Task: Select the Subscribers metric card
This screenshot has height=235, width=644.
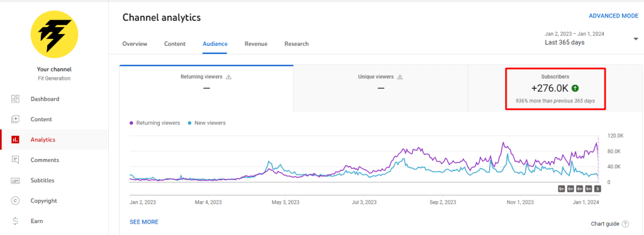Action: [x=555, y=88]
